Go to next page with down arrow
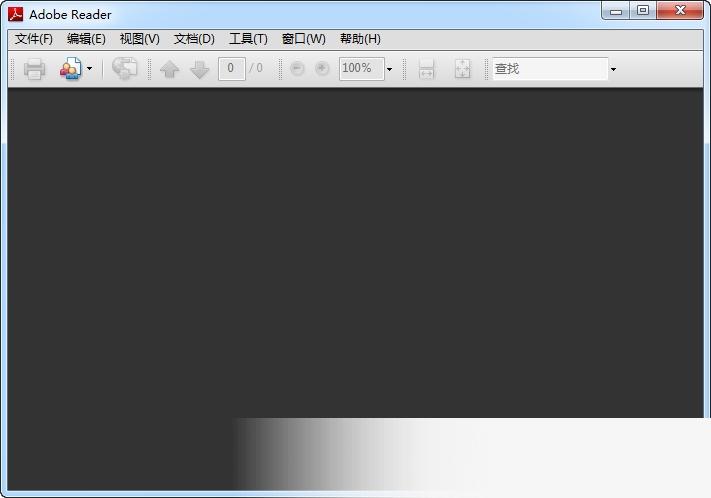711x498 pixels. coord(200,69)
